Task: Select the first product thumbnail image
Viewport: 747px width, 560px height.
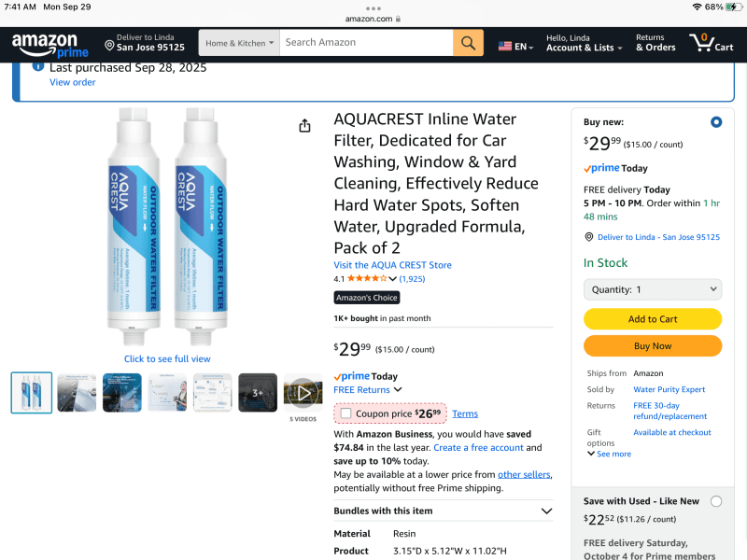Action: (x=32, y=393)
